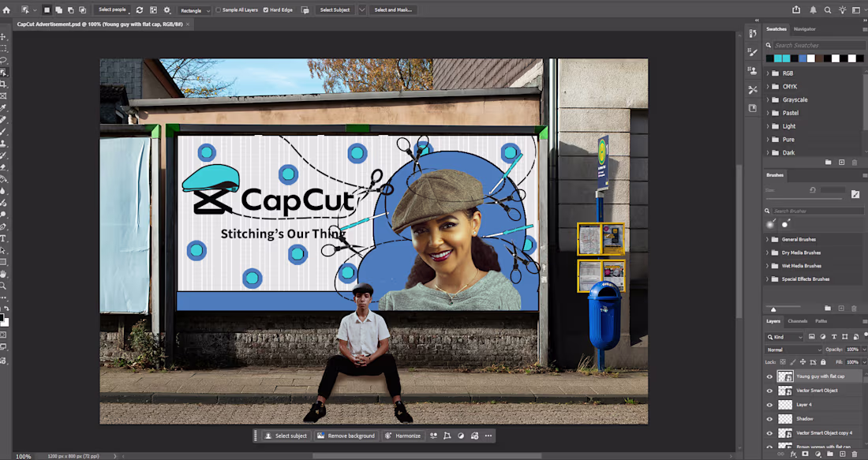Expand the General Brushes group
868x460 pixels.
click(x=768, y=240)
